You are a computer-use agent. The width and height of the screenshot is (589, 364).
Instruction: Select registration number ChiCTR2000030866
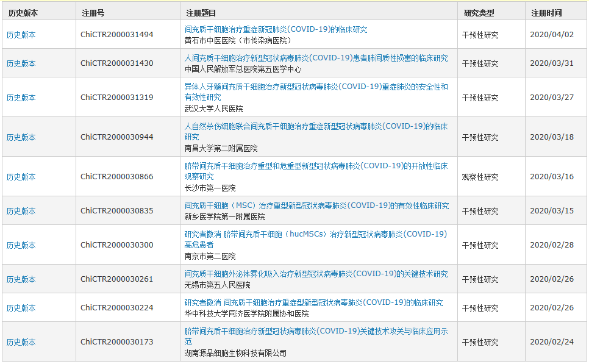117,176
